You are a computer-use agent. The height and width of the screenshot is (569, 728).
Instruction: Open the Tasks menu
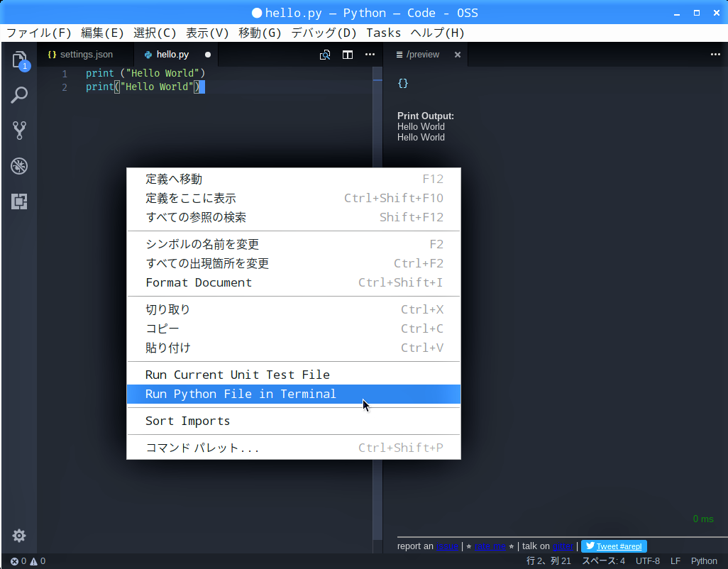(x=383, y=33)
